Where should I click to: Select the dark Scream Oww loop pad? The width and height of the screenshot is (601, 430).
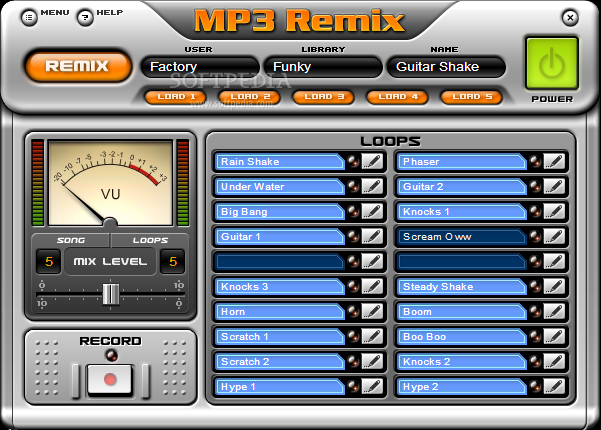pos(461,236)
